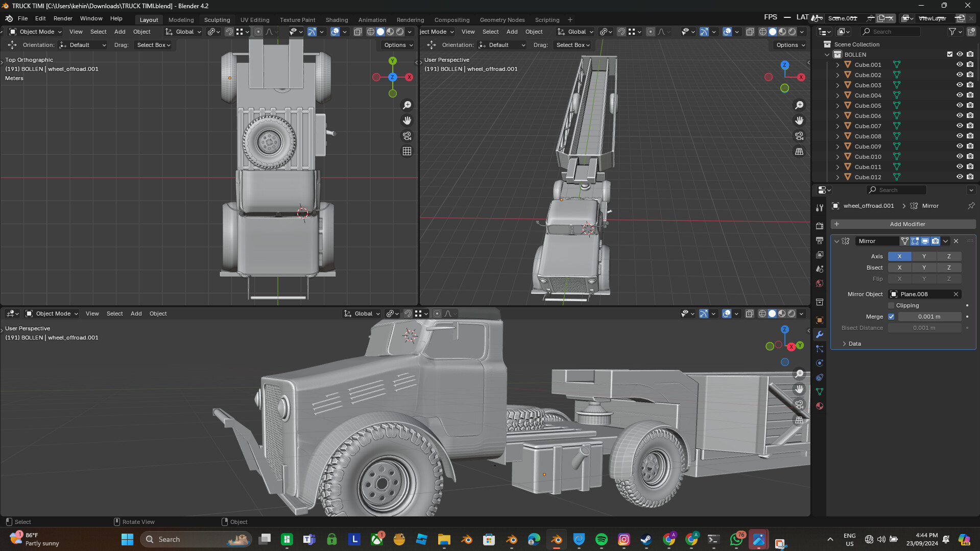Click the mesh data icon beside Cube.001
This screenshot has height=551, width=980.
(896, 64)
